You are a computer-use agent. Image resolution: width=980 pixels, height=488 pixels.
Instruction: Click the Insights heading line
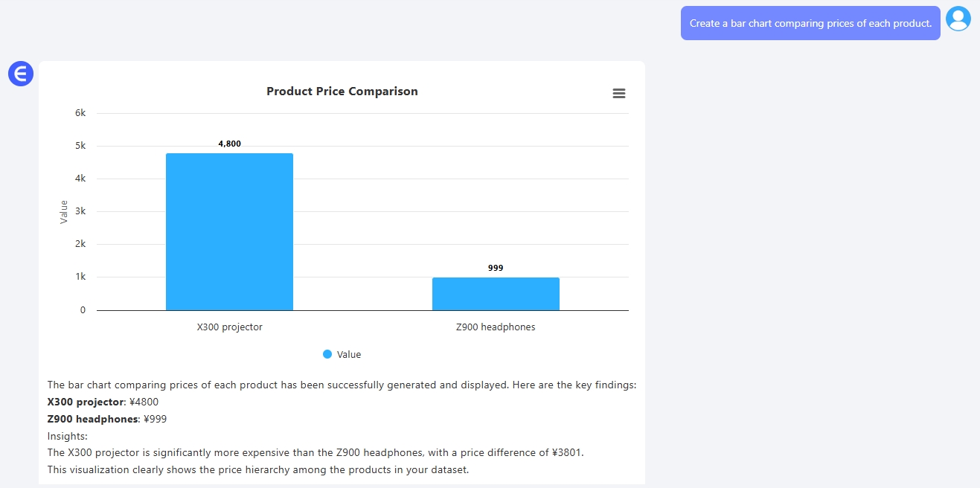pos(68,436)
